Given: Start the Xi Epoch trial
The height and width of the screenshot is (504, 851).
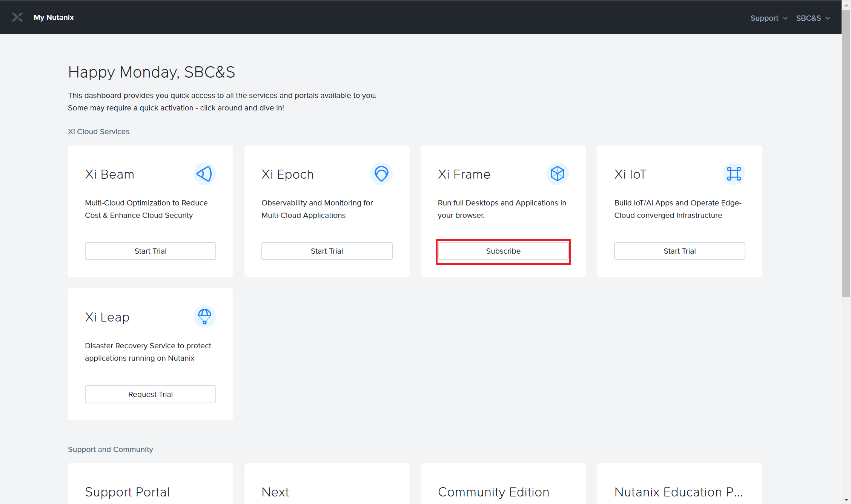Looking at the screenshot, I should [327, 251].
